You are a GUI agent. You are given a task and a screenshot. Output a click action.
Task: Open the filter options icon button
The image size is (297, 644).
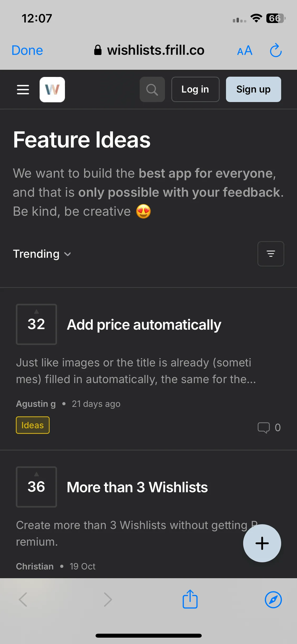(271, 254)
